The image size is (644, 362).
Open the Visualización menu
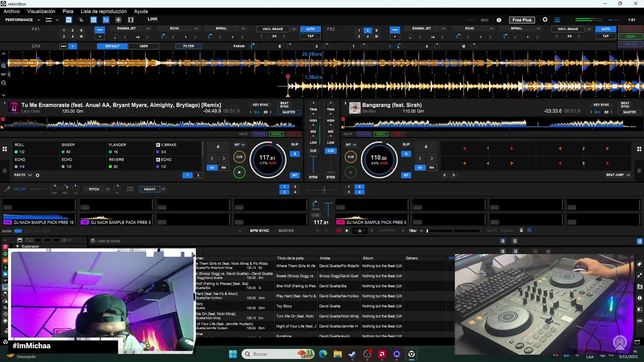coord(41,11)
